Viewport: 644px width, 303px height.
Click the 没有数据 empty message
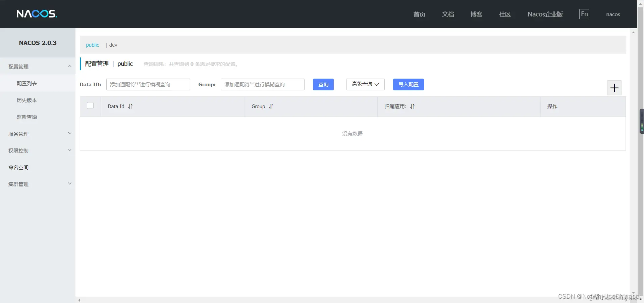[352, 133]
